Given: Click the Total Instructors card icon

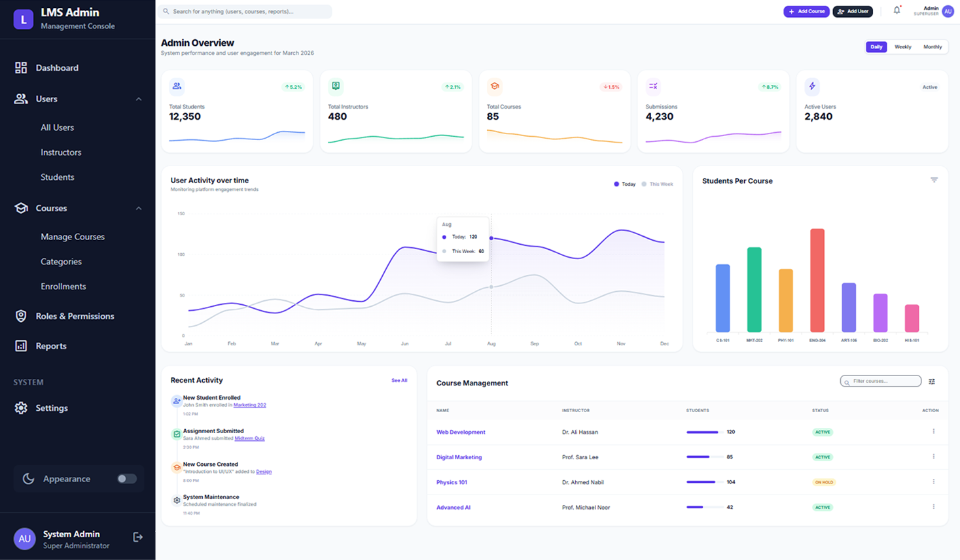Looking at the screenshot, I should [336, 86].
